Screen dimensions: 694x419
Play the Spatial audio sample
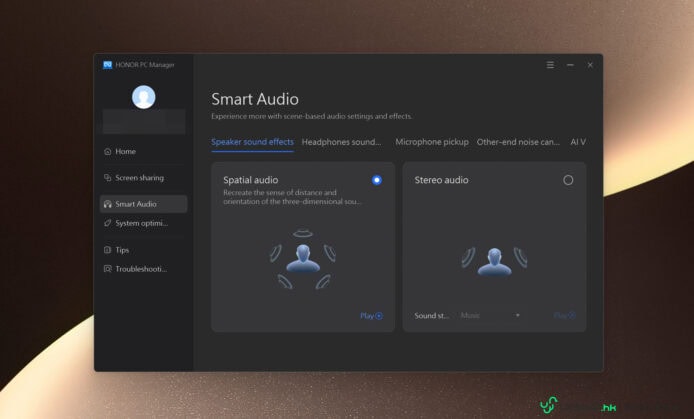tap(371, 315)
